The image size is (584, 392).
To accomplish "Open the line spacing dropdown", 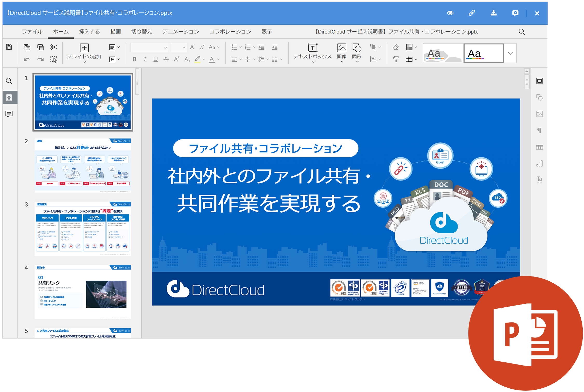I will pyautogui.click(x=263, y=59).
